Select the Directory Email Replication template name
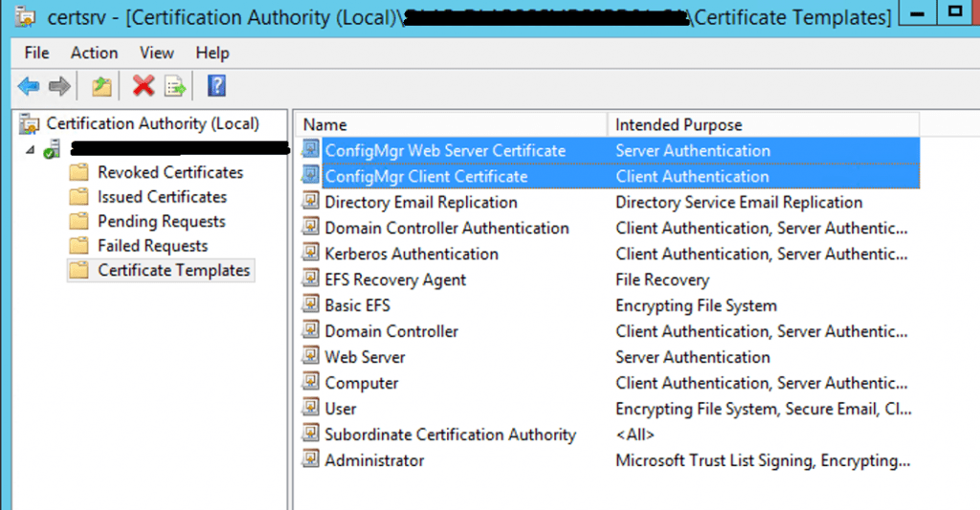This screenshot has width=980, height=510. (421, 203)
